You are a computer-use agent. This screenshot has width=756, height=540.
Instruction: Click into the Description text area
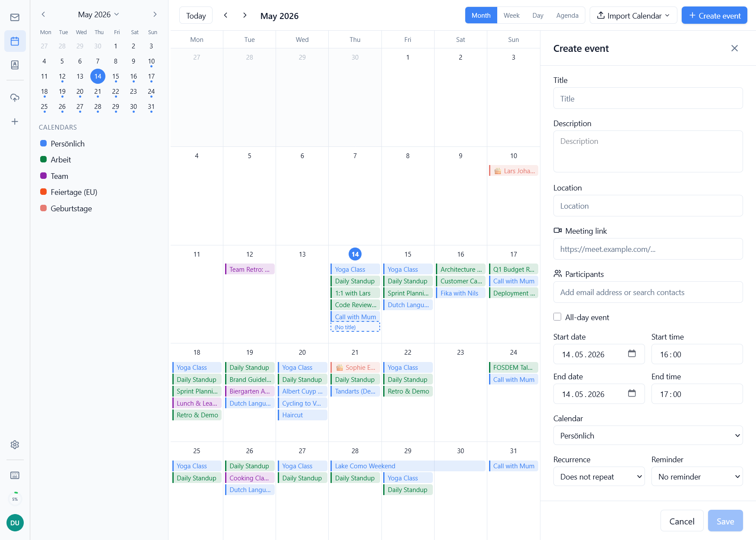pos(648,151)
